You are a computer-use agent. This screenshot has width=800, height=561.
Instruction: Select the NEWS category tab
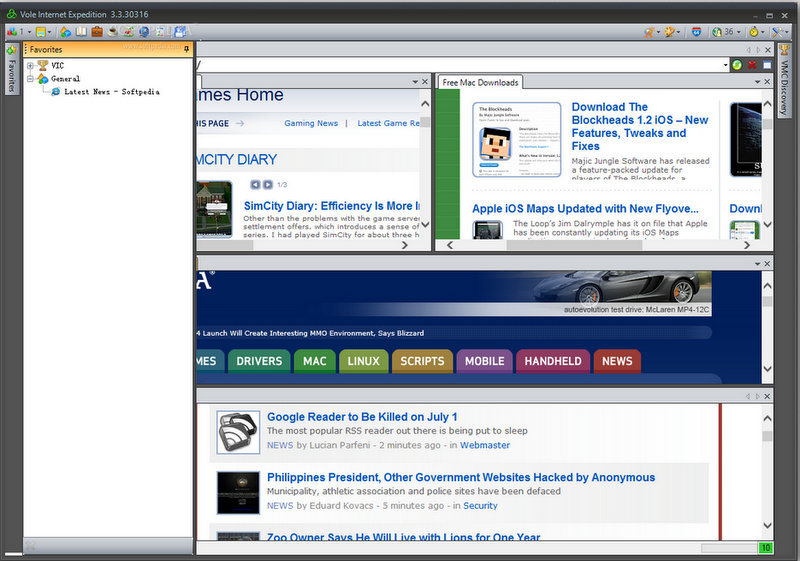pos(617,361)
